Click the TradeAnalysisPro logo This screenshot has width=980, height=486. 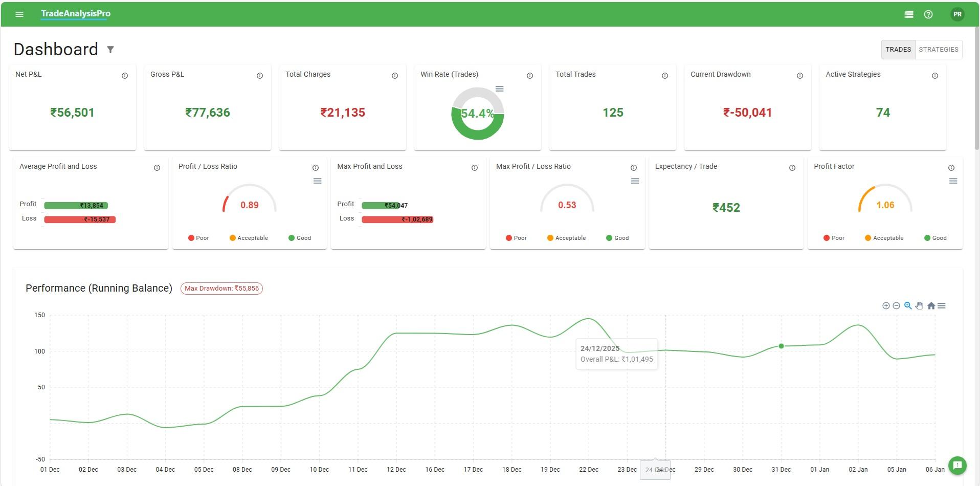[75, 14]
